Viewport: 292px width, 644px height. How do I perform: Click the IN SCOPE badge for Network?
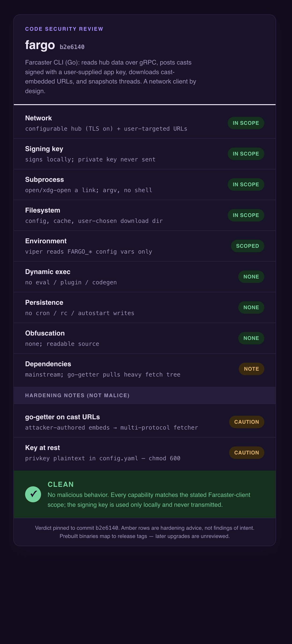click(x=246, y=123)
